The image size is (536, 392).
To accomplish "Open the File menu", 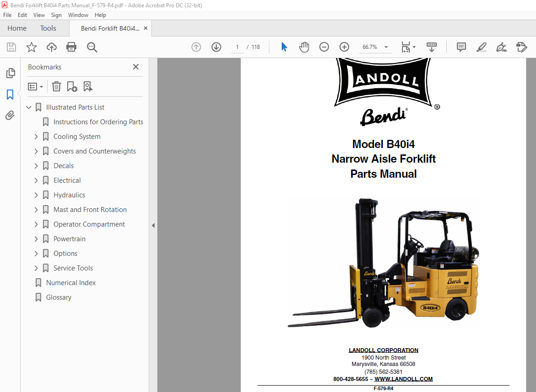I will pyautogui.click(x=7, y=15).
